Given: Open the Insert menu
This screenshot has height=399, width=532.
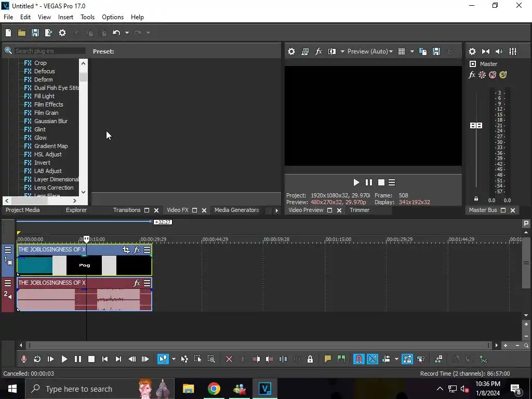Looking at the screenshot, I should pos(65,17).
